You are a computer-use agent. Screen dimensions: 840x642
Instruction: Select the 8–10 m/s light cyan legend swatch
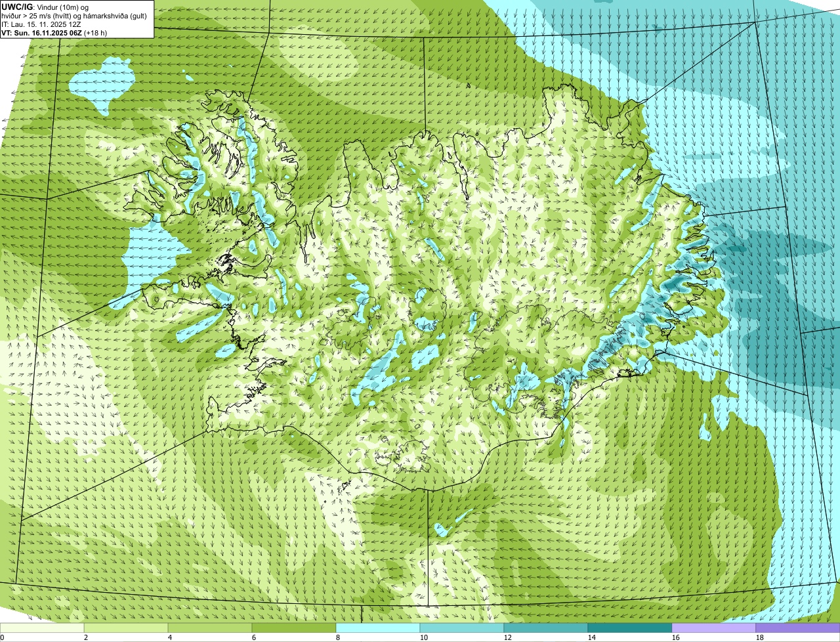coord(378,628)
